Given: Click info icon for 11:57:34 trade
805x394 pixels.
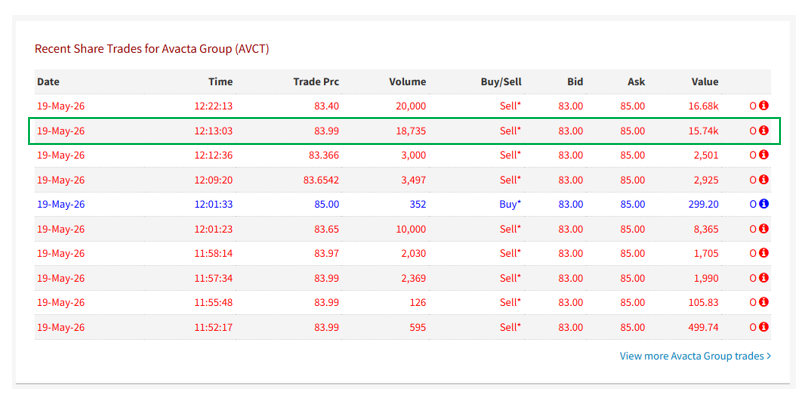Looking at the screenshot, I should (x=763, y=278).
